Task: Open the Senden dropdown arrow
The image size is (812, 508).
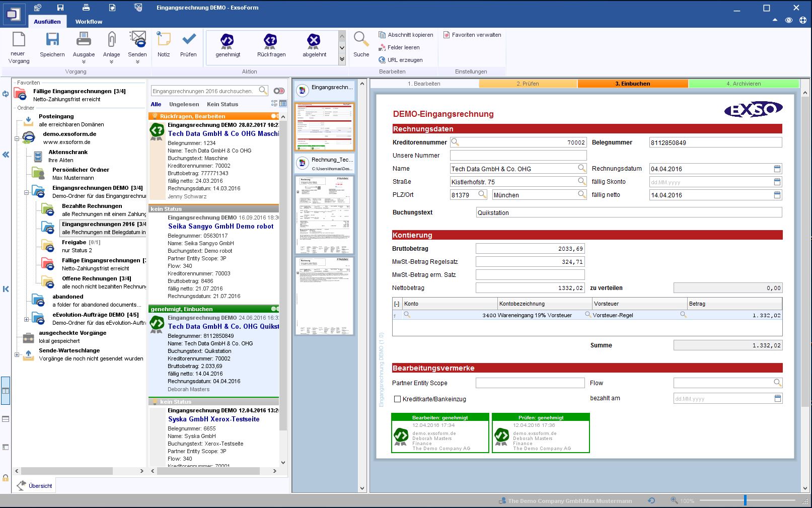Action: click(137, 62)
